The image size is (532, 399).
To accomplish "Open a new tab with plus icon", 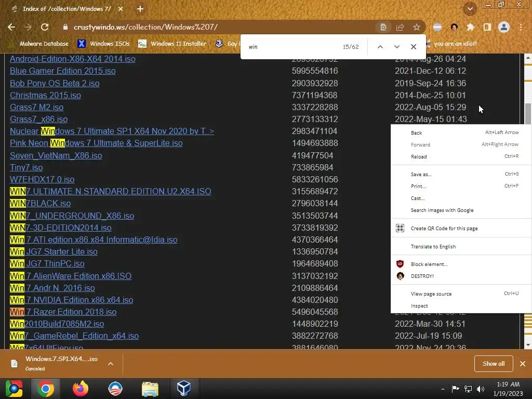I will tap(140, 9).
